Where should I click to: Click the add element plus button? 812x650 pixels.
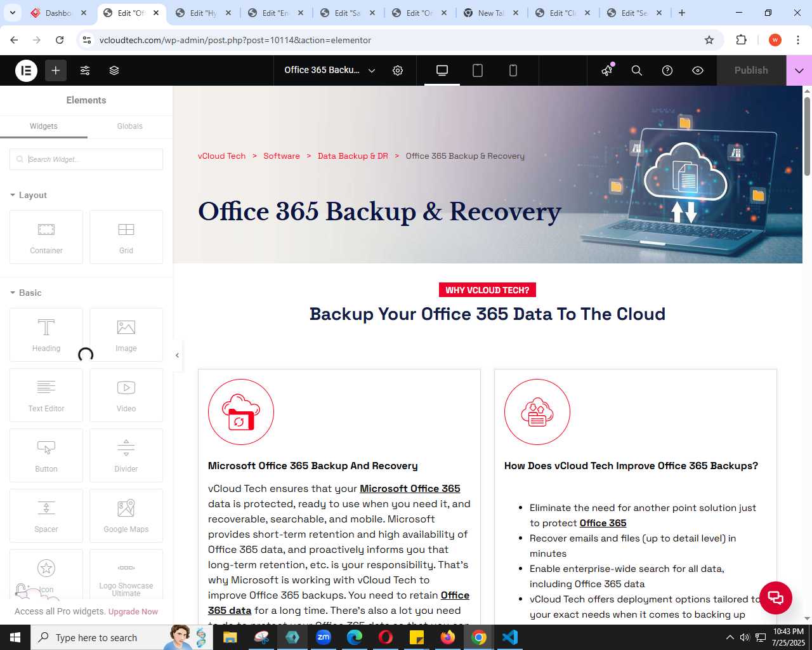pos(56,70)
